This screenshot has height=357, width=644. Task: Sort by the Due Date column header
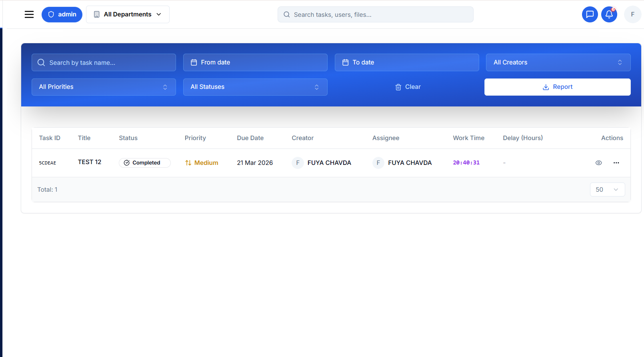[250, 138]
